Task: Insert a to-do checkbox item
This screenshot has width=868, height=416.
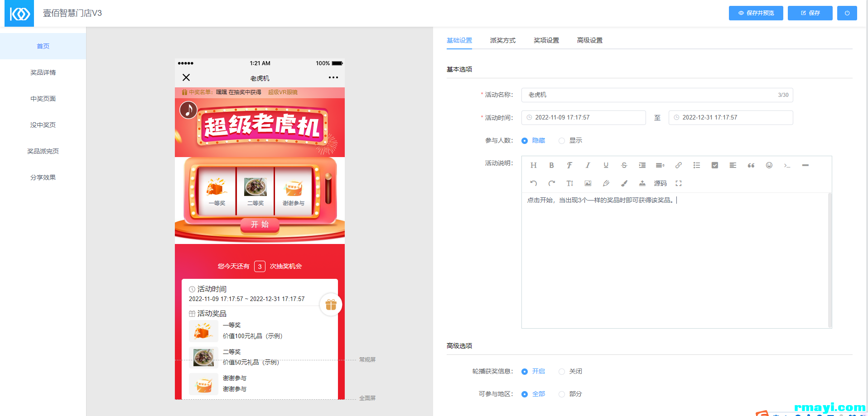Action: click(714, 165)
